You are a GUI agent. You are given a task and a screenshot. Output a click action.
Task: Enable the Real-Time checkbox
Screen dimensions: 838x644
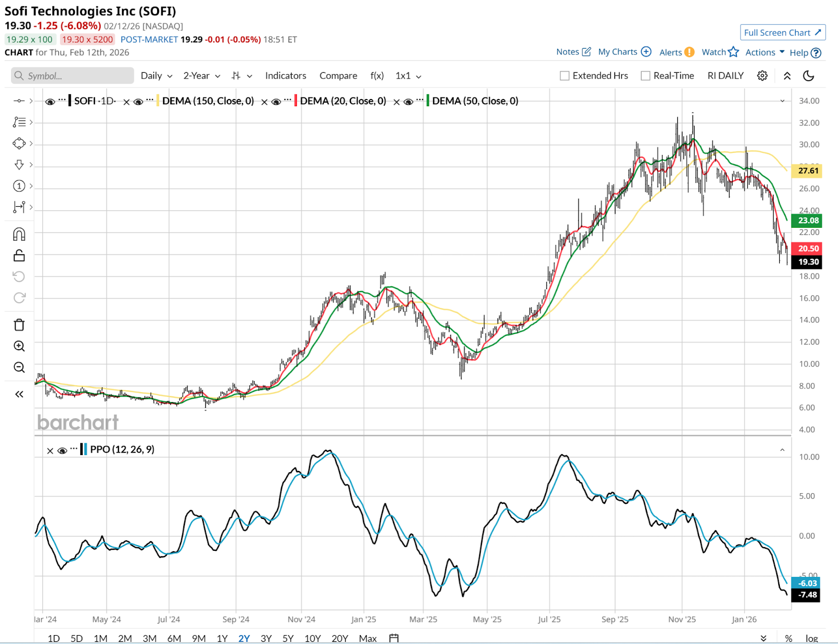pyautogui.click(x=645, y=76)
